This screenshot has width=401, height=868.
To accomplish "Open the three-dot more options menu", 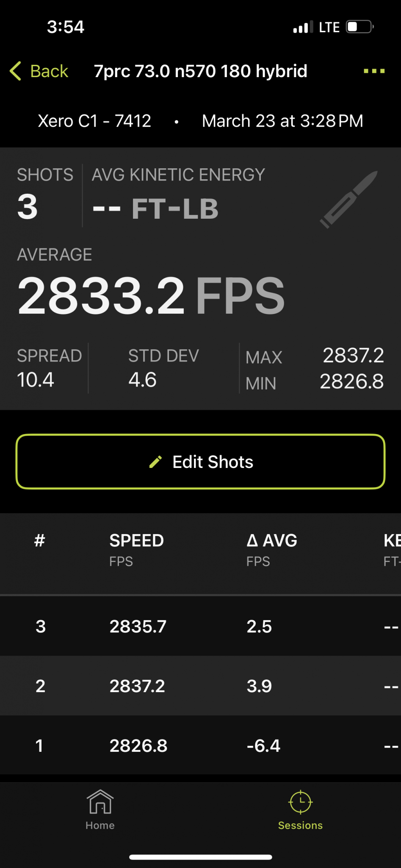I will coord(374,71).
